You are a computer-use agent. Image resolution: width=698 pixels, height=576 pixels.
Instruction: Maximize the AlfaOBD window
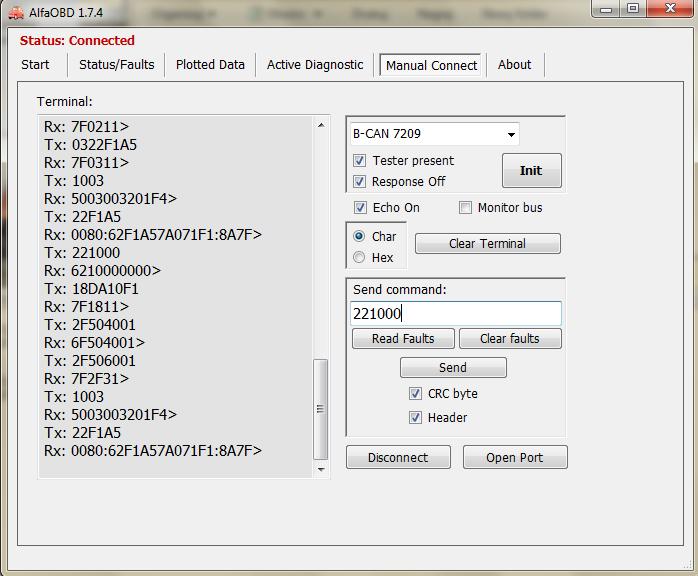633,8
